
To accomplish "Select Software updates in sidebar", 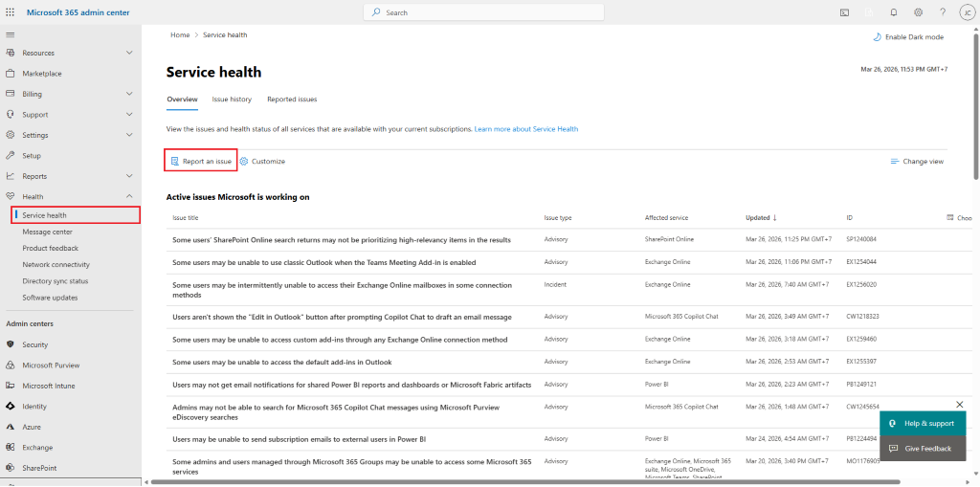I will point(50,298).
